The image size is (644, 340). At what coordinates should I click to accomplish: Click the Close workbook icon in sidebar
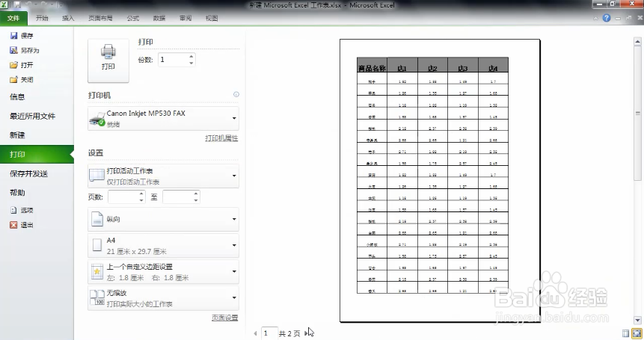coord(14,79)
